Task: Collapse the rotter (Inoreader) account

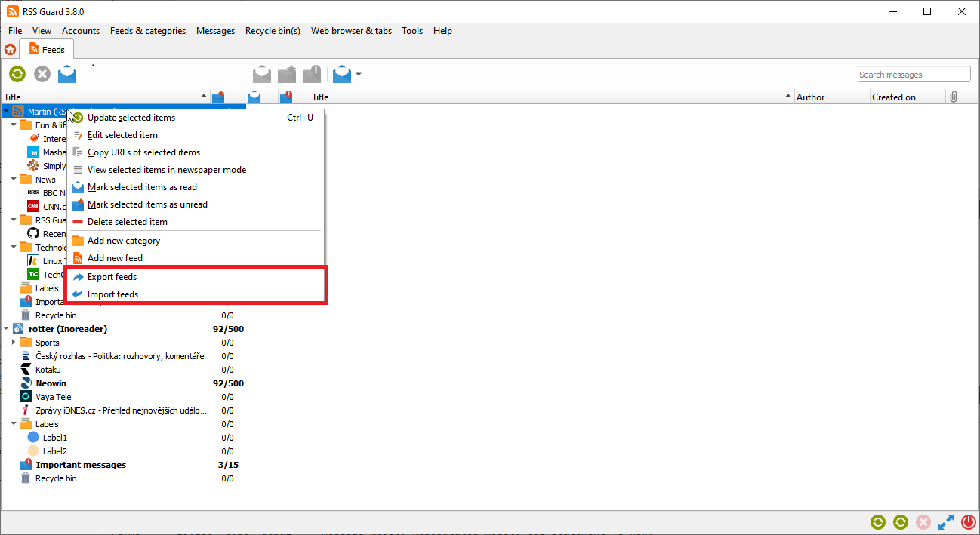Action: (x=6, y=329)
